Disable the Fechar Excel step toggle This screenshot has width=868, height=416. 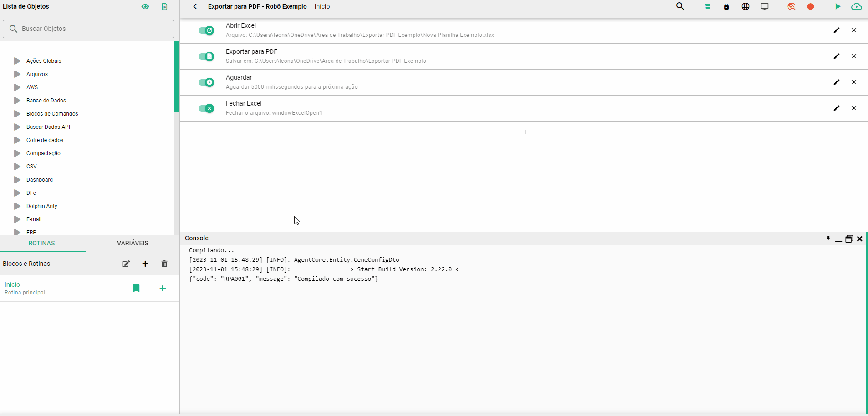pyautogui.click(x=206, y=108)
